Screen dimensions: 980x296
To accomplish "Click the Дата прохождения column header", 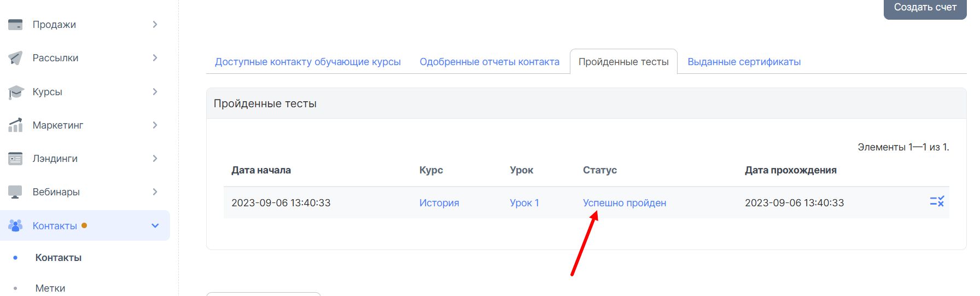I will 791,170.
